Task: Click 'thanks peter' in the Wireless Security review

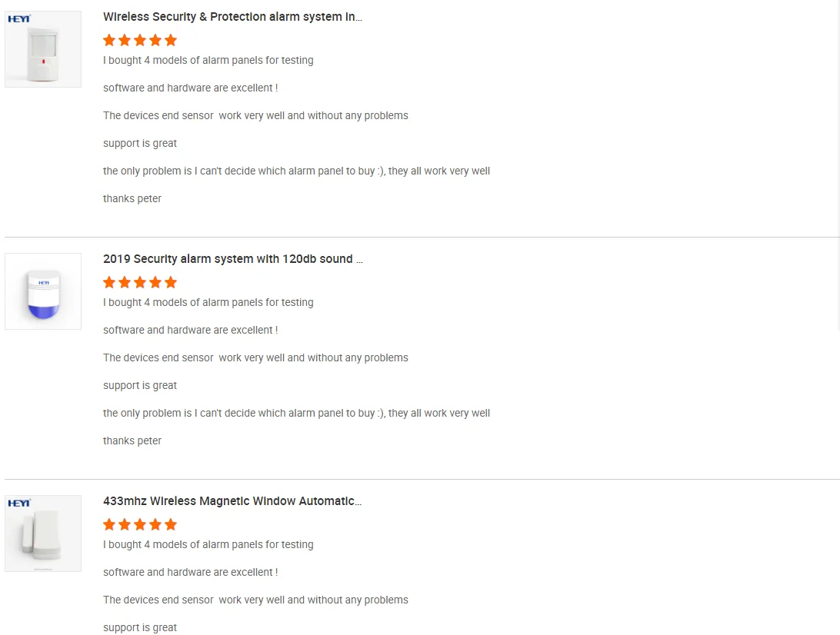Action: click(132, 198)
